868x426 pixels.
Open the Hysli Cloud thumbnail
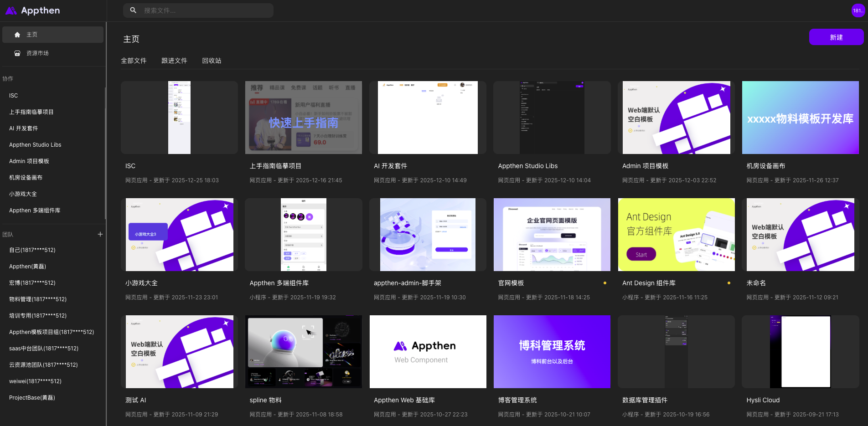(x=801, y=352)
